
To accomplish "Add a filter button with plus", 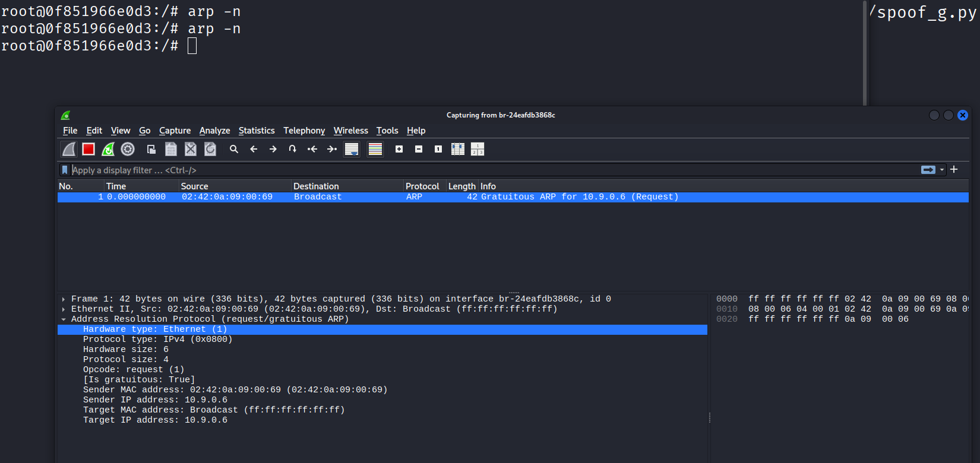I will (x=954, y=170).
